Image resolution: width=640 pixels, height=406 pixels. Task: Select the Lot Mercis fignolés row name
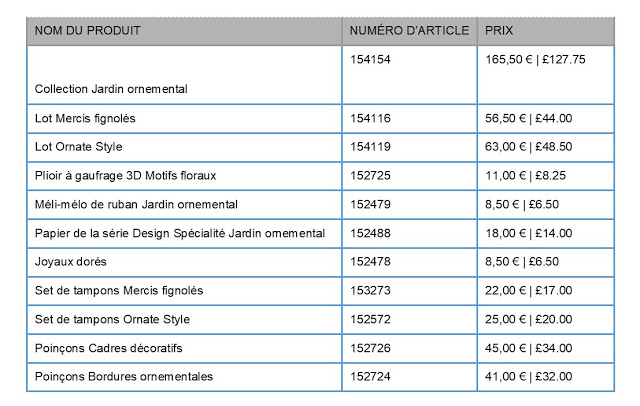pos(85,118)
